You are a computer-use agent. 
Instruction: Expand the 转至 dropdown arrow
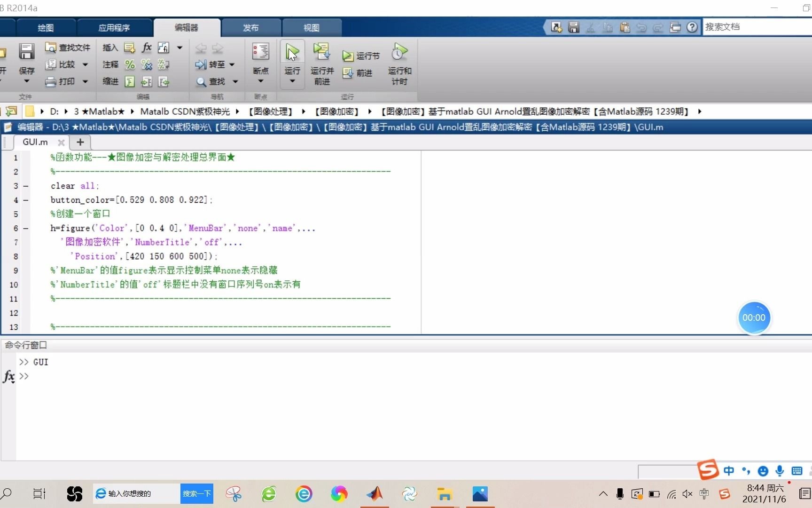pyautogui.click(x=232, y=64)
